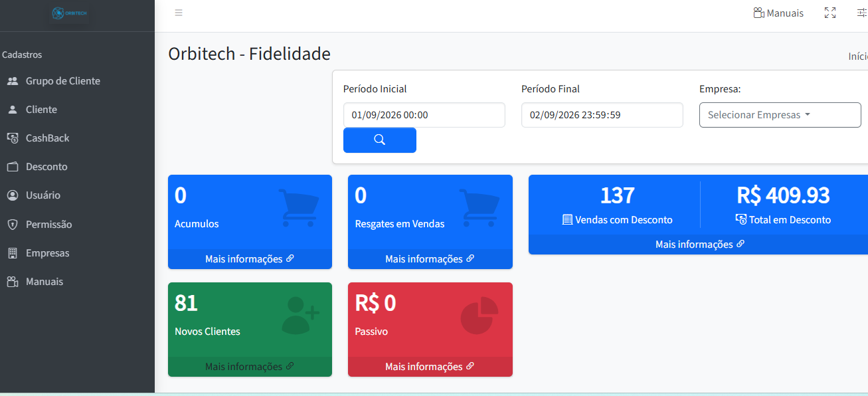Click the fullscreen expand icon
Image resolution: width=868 pixels, height=396 pixels.
[x=829, y=13]
